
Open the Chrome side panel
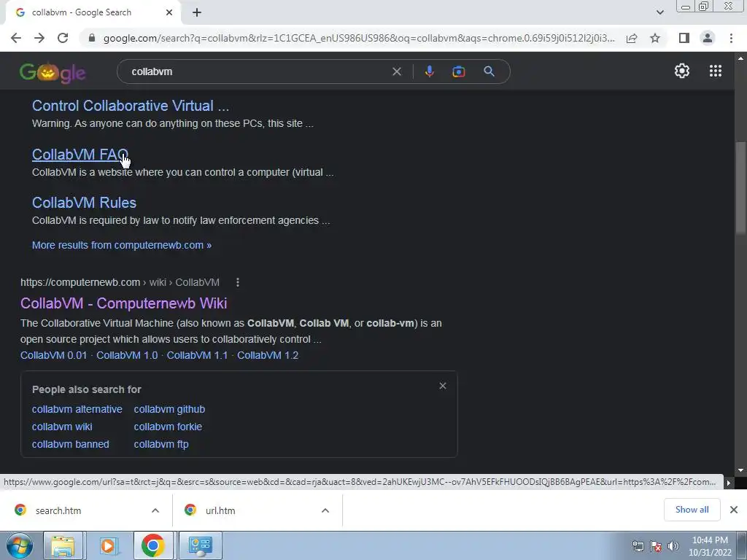684,38
